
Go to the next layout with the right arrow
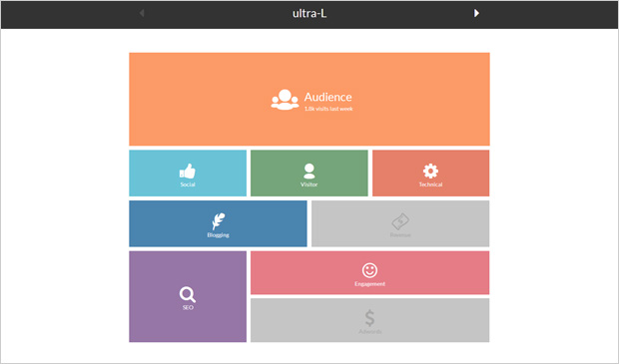coord(476,13)
